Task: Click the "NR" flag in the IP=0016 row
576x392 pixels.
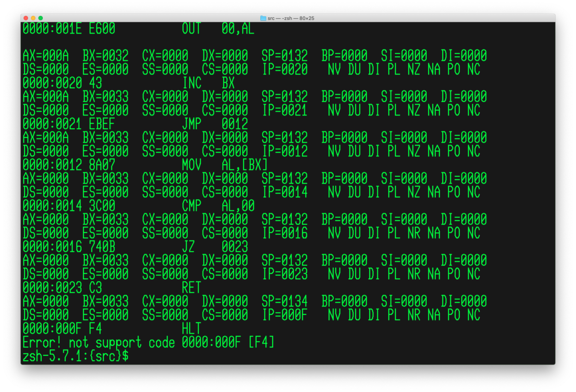Action: click(x=414, y=234)
